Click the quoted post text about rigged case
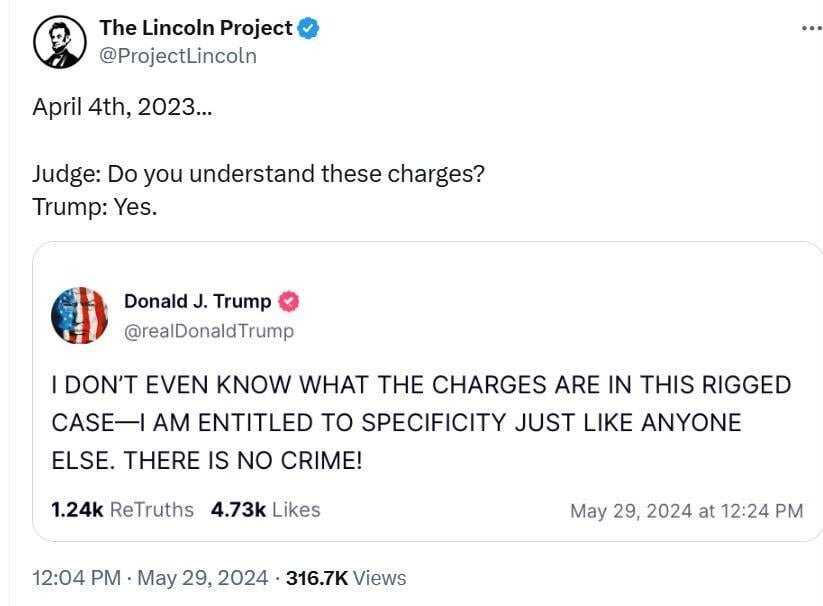Viewport: 823px width, 606px height. pyautogui.click(x=421, y=422)
